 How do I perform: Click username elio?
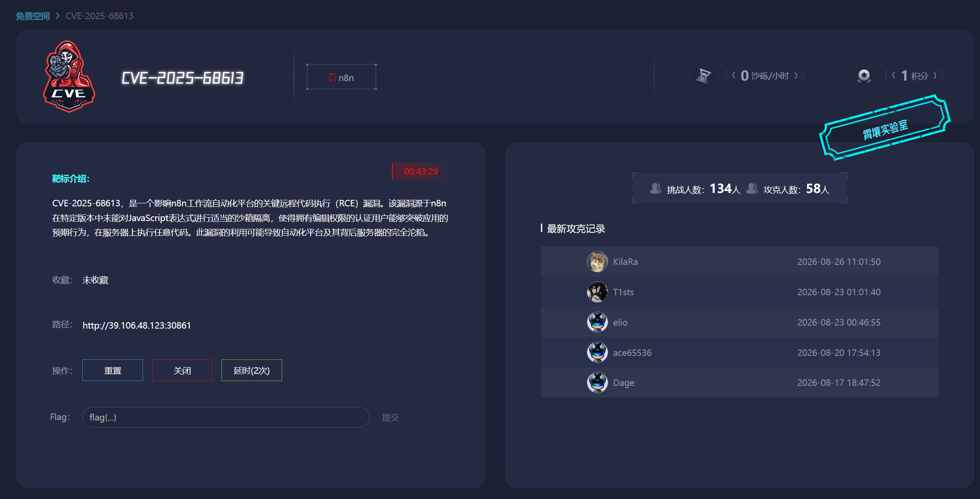pyautogui.click(x=620, y=323)
